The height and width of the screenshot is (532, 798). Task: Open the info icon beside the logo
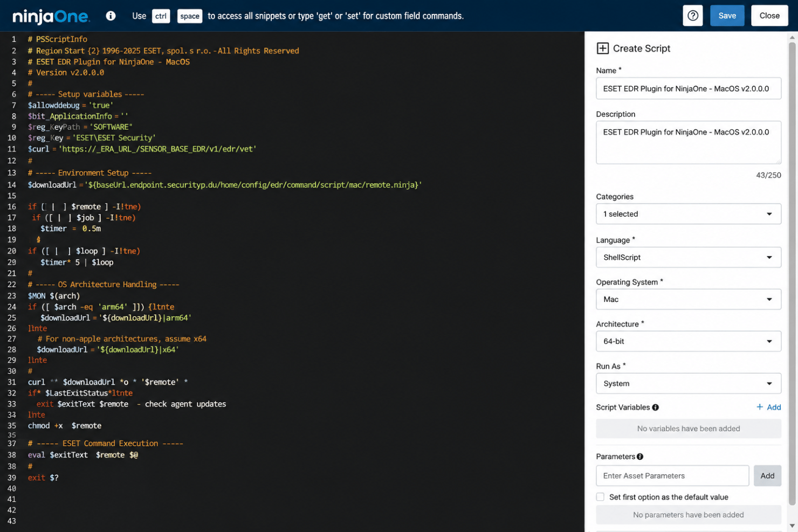[x=111, y=16]
